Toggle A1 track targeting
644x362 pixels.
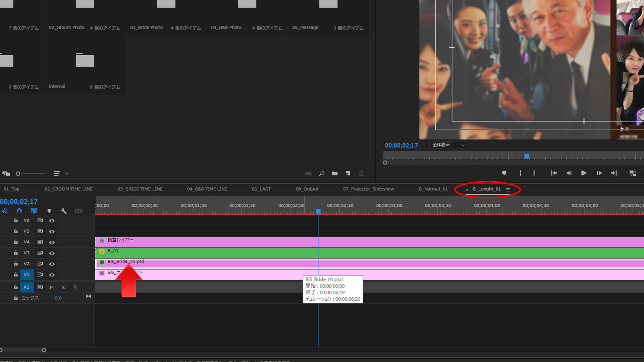[x=26, y=287]
